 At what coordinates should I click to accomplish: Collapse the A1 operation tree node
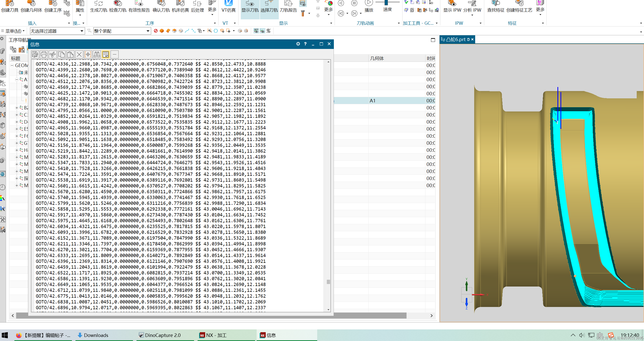coord(17,79)
